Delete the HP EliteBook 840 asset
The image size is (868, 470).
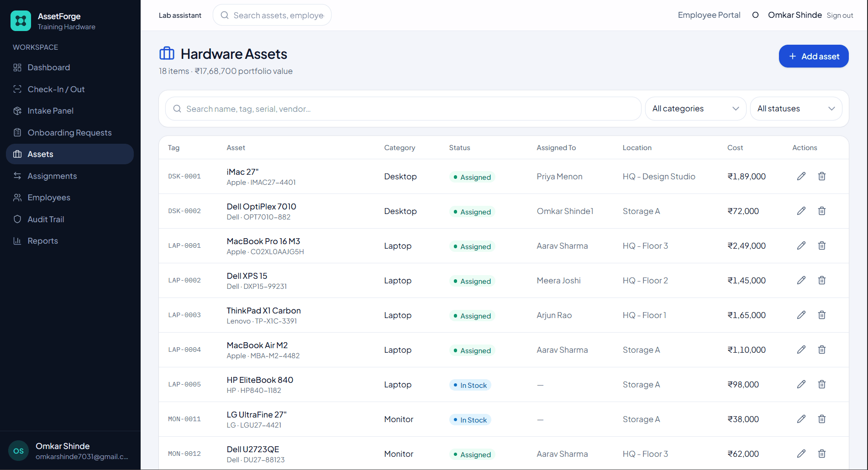point(822,384)
